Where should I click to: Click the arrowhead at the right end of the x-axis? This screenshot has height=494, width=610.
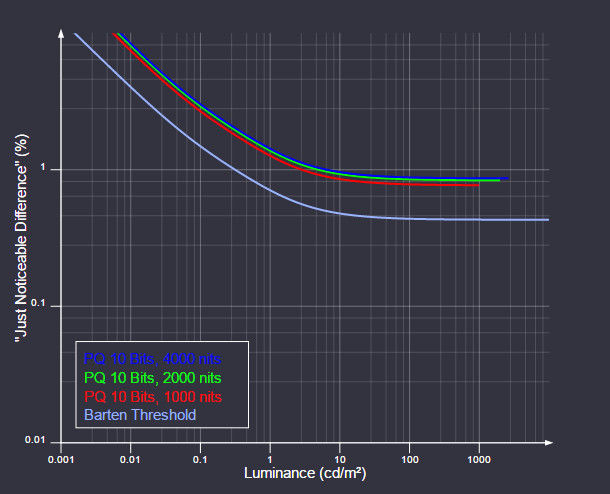(549, 443)
